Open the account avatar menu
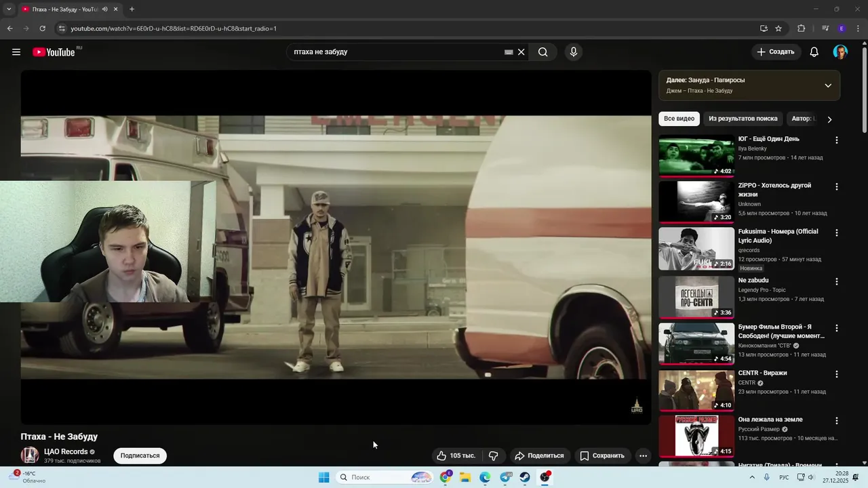Viewport: 868px width, 488px height. coord(840,52)
